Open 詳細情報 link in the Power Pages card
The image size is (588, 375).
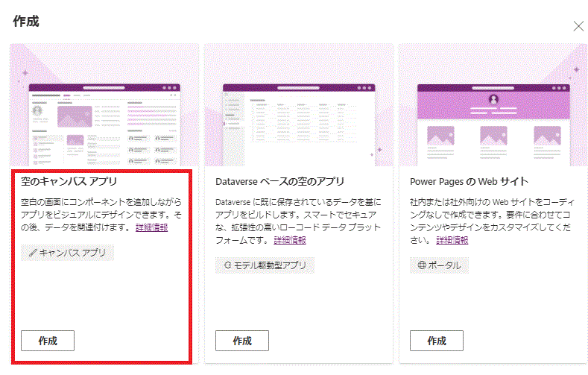[452, 239]
